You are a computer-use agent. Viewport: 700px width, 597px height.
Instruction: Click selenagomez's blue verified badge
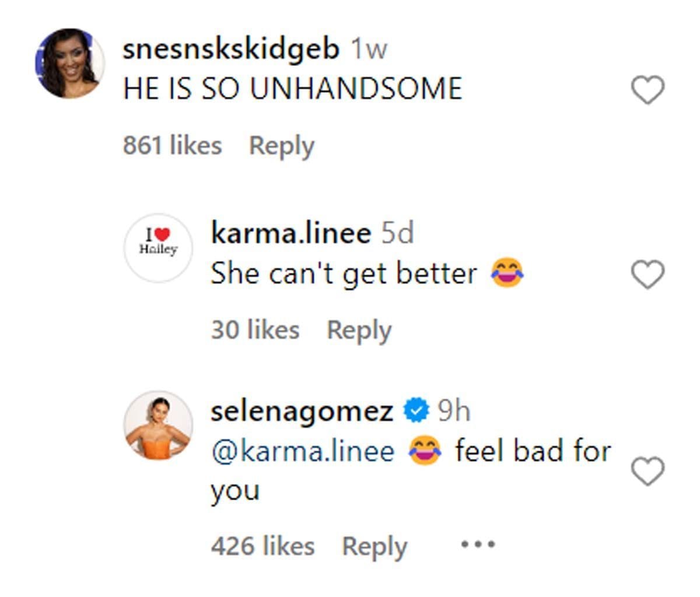pos(415,410)
